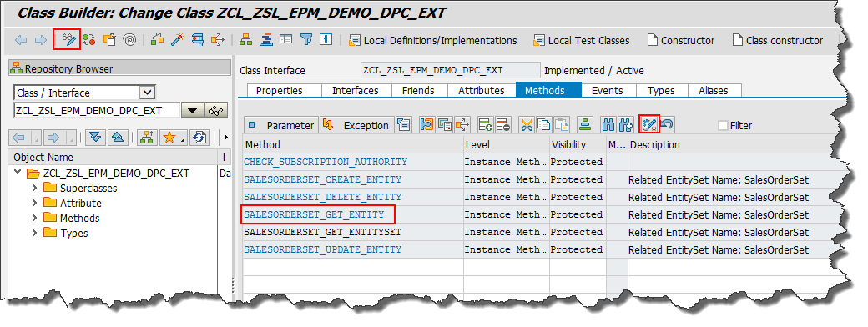Image resolution: width=868 pixels, height=327 pixels.
Task: Click the Redefine method icon
Action: click(648, 125)
